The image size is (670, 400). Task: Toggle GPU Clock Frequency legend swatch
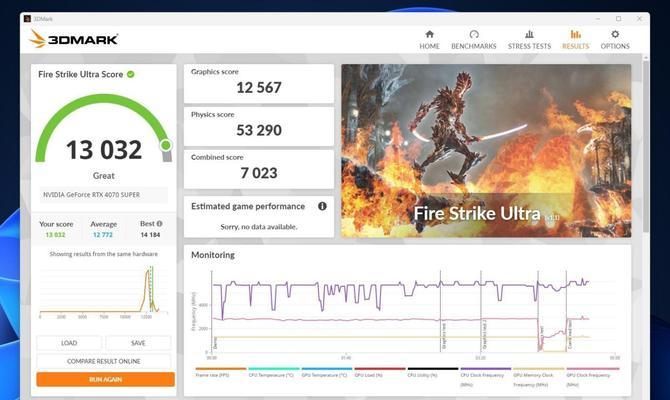593,368
